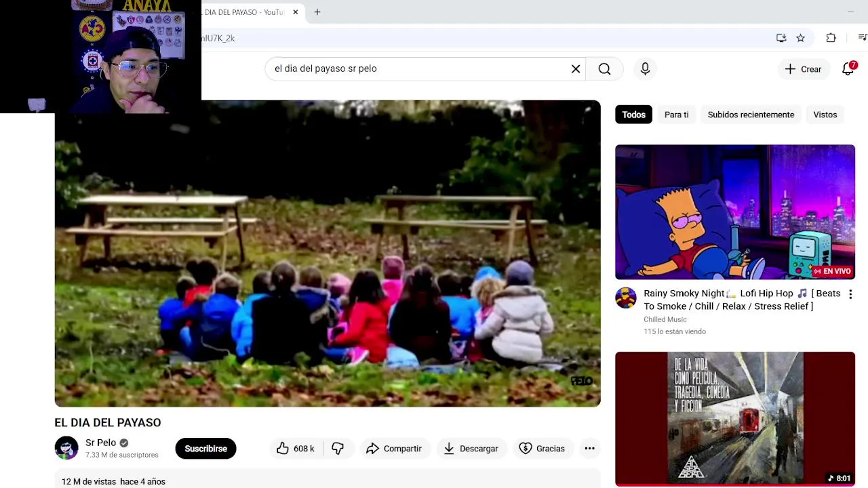Open the Sr Pelo channel name link
Screen dimensions: 868x488
[x=100, y=443]
